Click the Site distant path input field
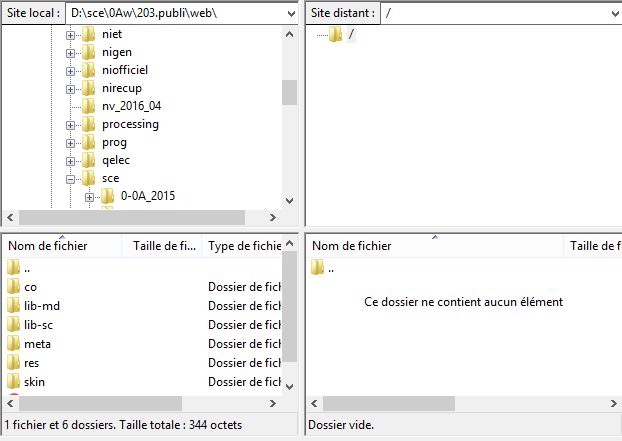Screen dimensions: 622x441 pyautogui.click(x=490, y=14)
